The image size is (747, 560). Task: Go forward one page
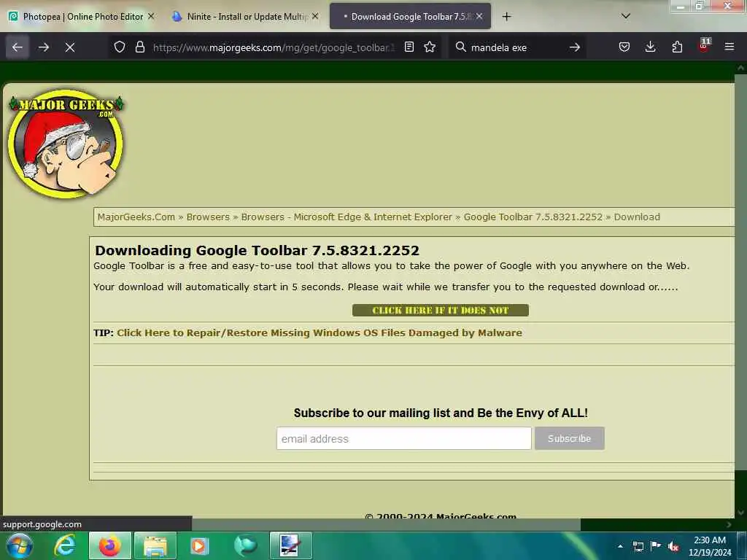[x=44, y=47]
